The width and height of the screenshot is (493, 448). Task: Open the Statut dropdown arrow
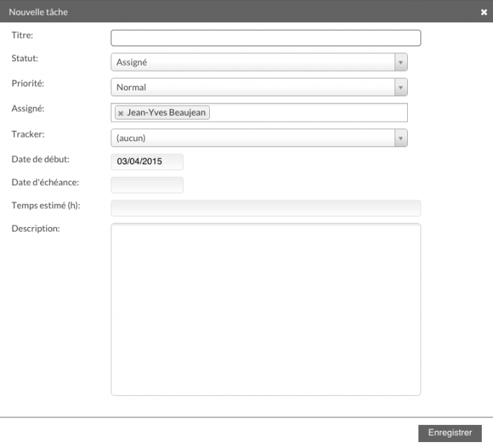pos(400,62)
